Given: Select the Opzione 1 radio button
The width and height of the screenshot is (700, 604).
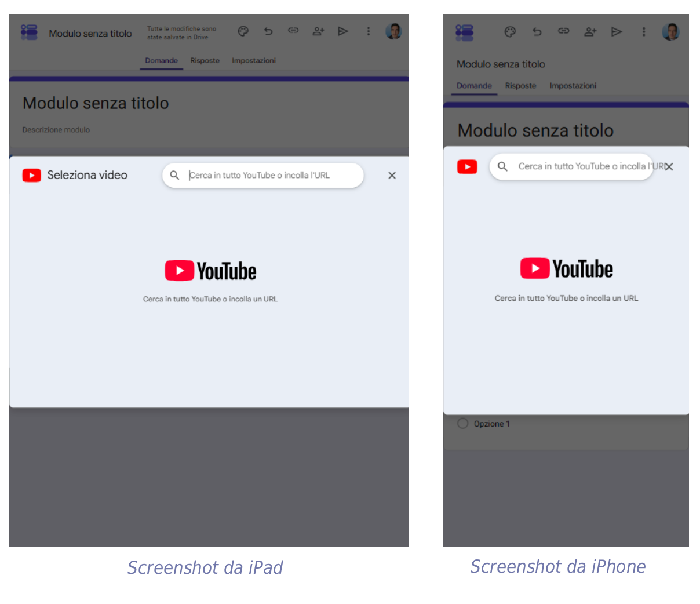Looking at the screenshot, I should pyautogui.click(x=462, y=424).
